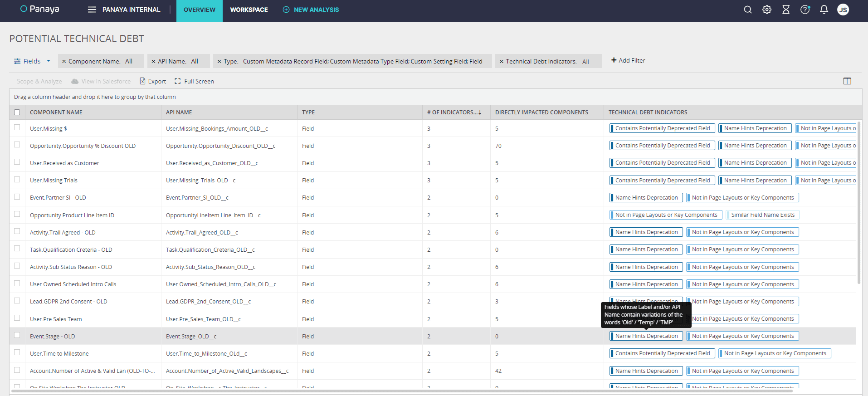868x396 pixels.
Task: Click the Panaya logo
Action: [40, 9]
